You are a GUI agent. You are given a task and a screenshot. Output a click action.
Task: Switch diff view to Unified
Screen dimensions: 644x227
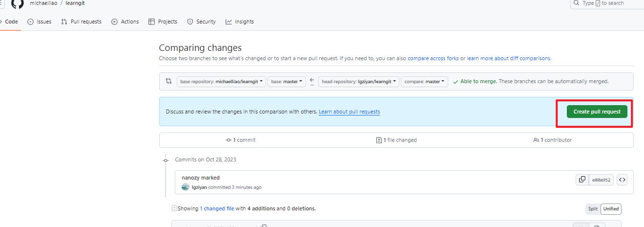coord(611,209)
